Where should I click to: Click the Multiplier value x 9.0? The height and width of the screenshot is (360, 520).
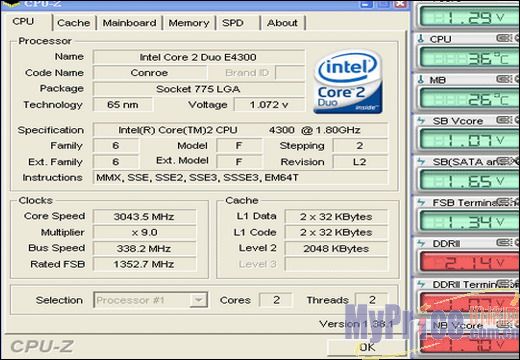tap(144, 232)
